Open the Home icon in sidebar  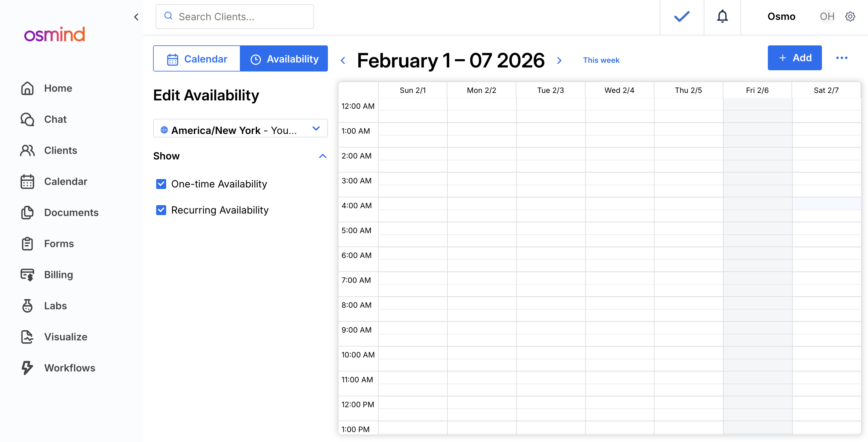27,88
